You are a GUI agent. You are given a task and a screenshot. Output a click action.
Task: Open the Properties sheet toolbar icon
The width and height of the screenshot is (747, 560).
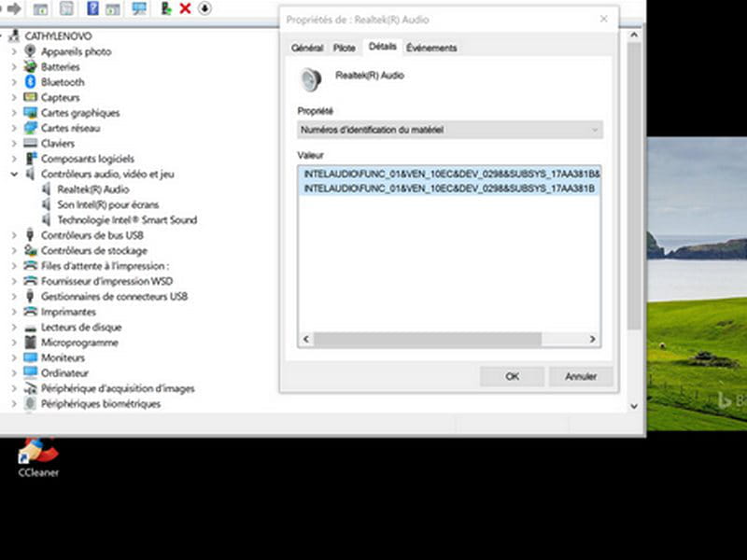(66, 8)
